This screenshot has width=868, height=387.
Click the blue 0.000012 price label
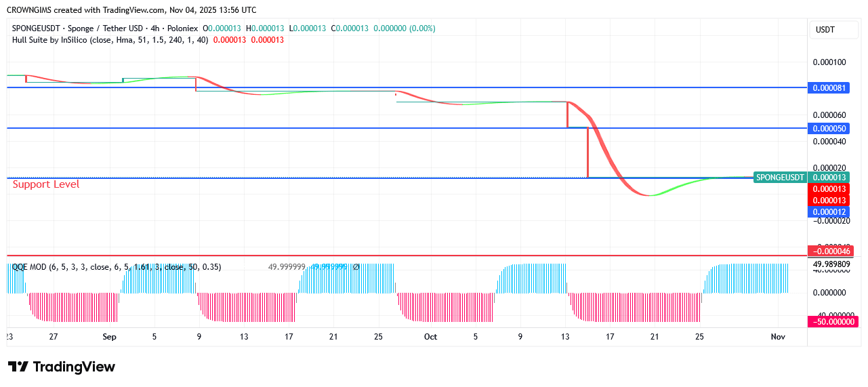829,212
